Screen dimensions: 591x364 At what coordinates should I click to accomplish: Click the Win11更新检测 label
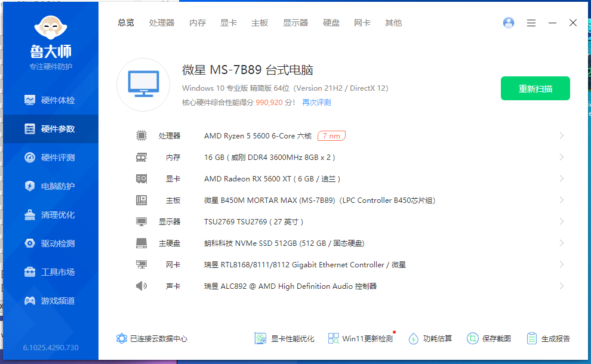[368, 338]
